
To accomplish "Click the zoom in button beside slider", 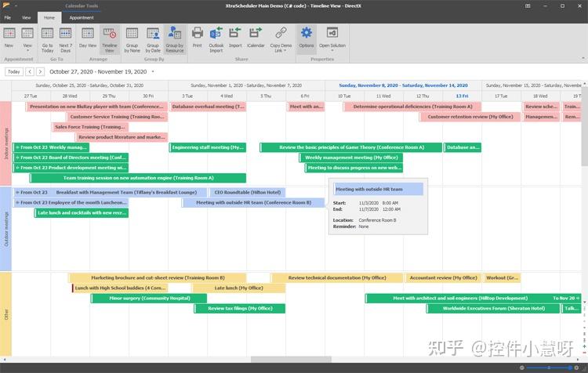I will (x=577, y=368).
